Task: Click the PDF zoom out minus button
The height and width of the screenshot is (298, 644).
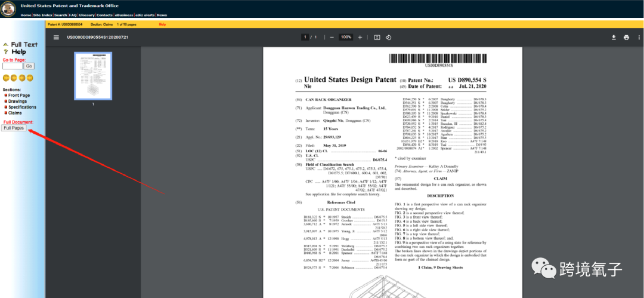Action: [x=332, y=38]
